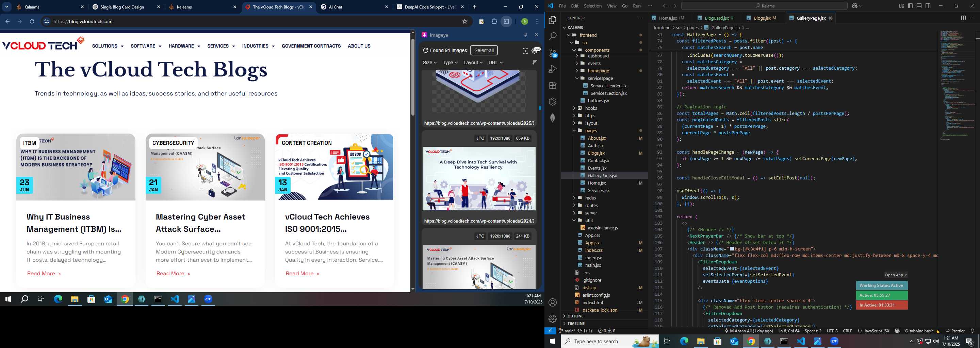Close the GalleryPage.jsx editor tab
This screenshot has width=980, height=348.
click(831, 18)
